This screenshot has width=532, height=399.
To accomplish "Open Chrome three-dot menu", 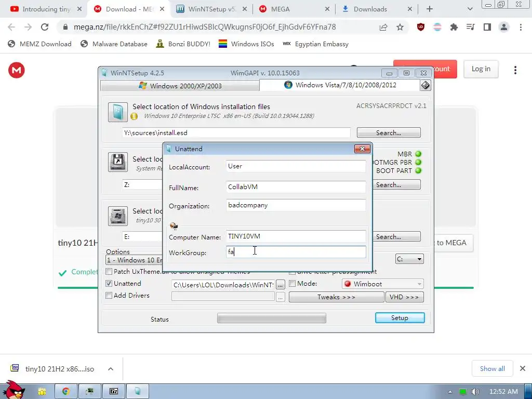I will tap(521, 27).
